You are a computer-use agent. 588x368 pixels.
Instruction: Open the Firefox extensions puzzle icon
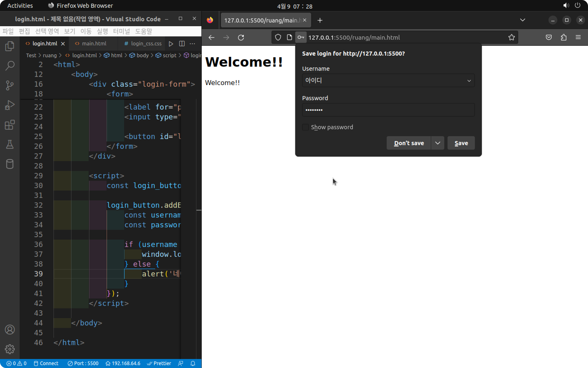click(563, 37)
